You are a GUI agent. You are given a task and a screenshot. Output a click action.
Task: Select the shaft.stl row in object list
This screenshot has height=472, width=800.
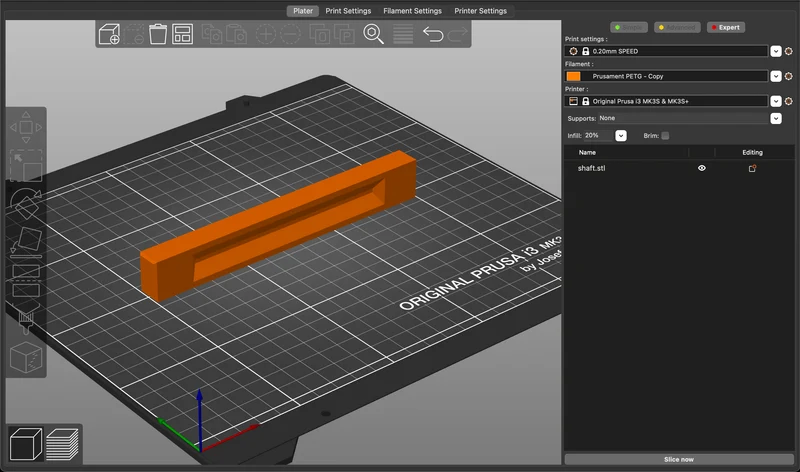coord(679,168)
